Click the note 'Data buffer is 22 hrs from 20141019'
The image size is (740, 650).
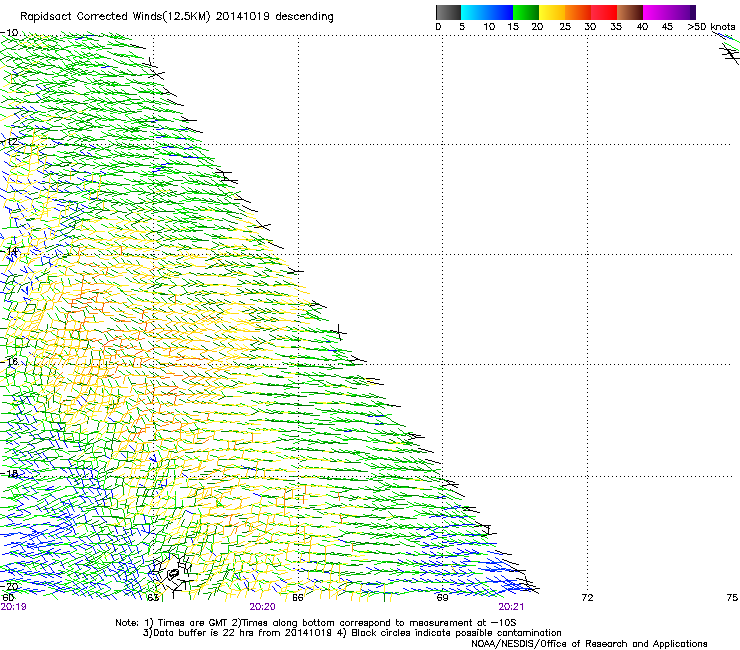tap(243, 633)
